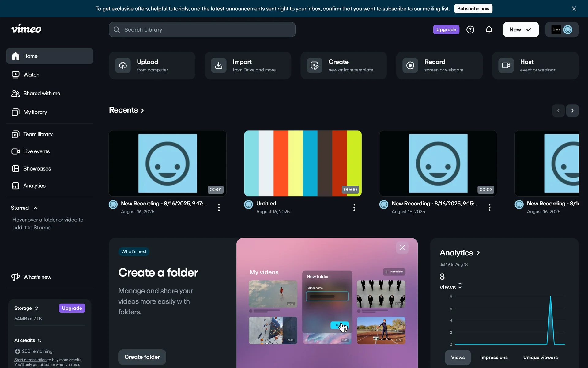This screenshot has width=588, height=368.
Task: Open Showcases from the sidebar
Action: 37,169
